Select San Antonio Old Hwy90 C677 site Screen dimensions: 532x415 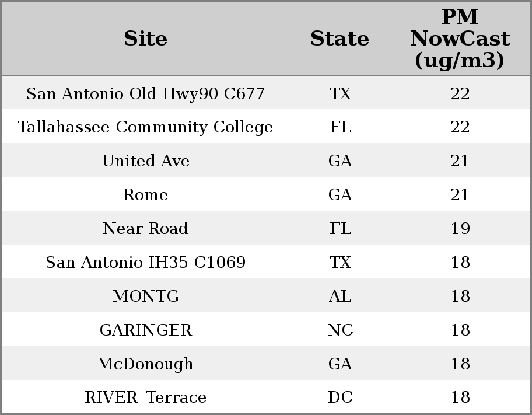click(x=145, y=93)
